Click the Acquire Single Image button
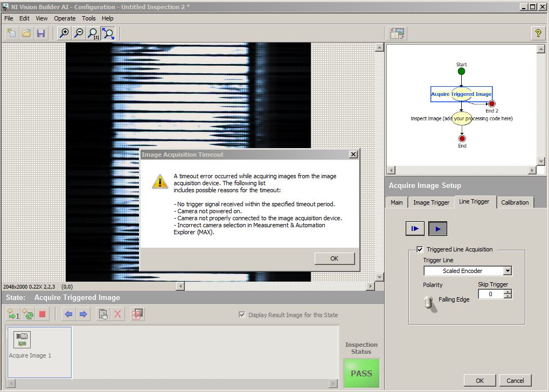The image size is (549, 392). point(415,228)
